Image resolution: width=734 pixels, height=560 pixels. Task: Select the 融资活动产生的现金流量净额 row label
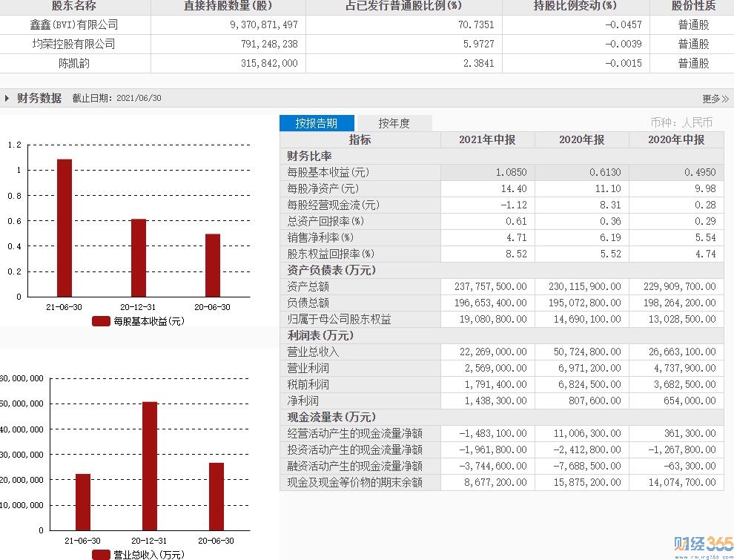pos(355,466)
